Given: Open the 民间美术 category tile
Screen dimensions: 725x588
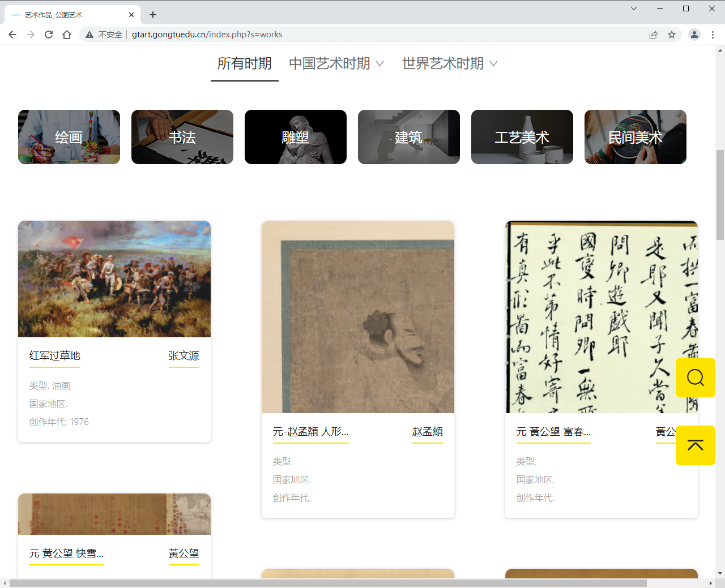Looking at the screenshot, I should 636,137.
